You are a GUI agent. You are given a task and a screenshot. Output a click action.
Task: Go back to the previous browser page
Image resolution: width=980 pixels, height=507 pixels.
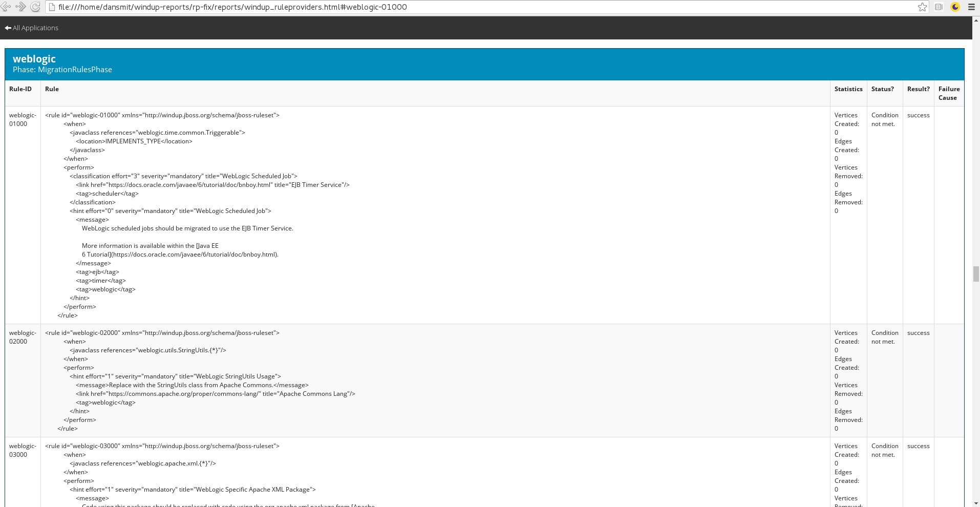pyautogui.click(x=6, y=7)
